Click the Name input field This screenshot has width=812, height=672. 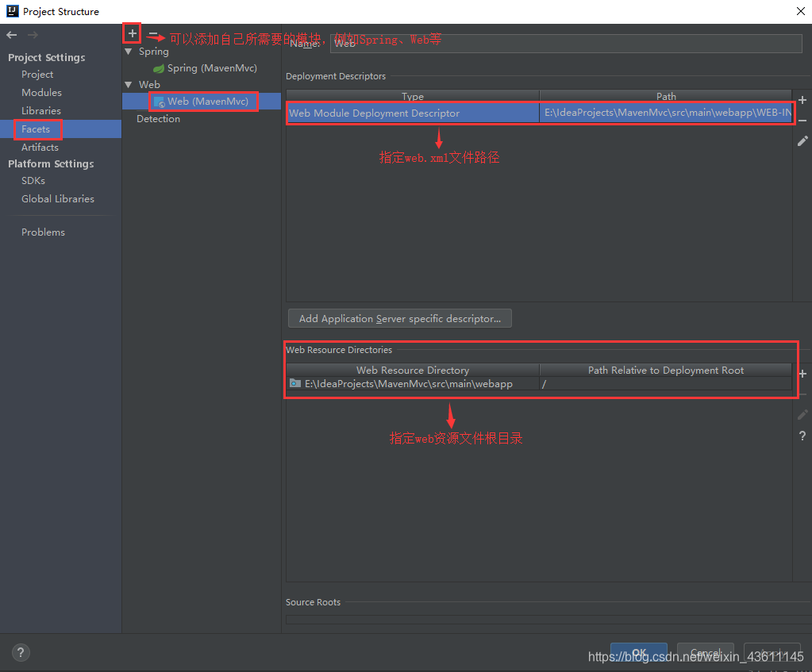pyautogui.click(x=566, y=44)
